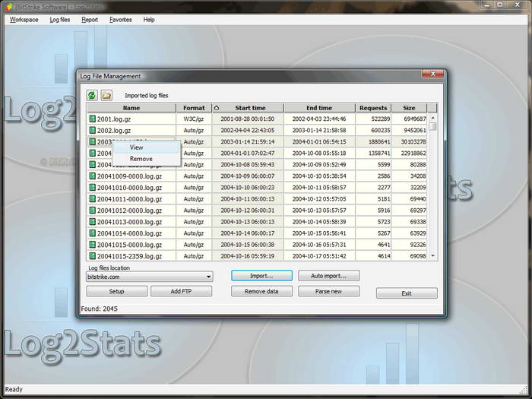
Task: Select the 2001.log.gz file name
Action: coord(114,119)
